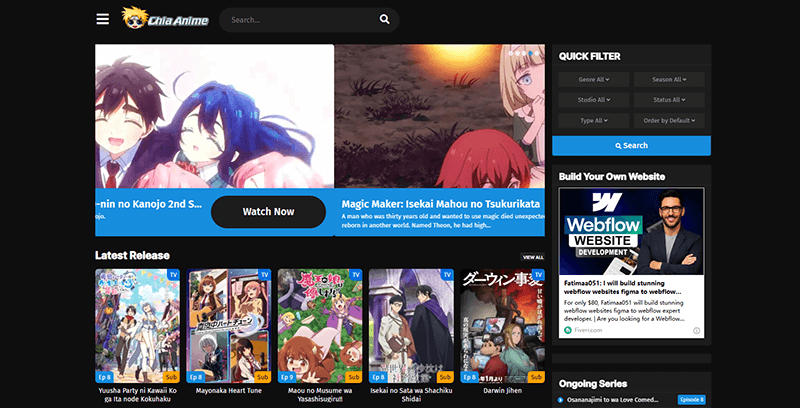
Task: Click the ad info icon
Action: 697,330
